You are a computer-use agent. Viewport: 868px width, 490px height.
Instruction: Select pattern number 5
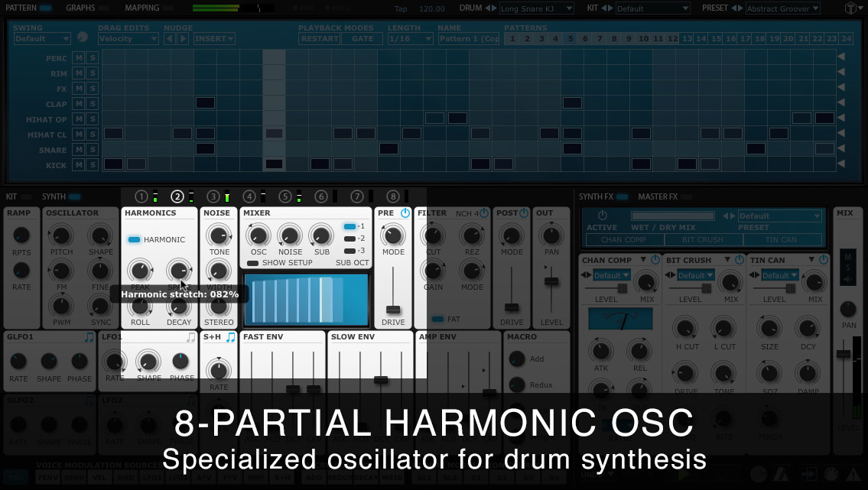(571, 39)
